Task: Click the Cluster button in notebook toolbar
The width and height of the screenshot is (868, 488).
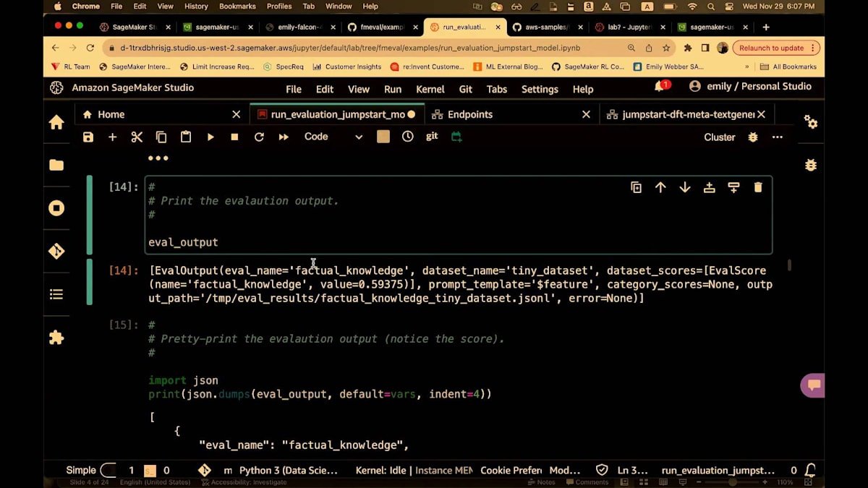Action: pyautogui.click(x=720, y=137)
